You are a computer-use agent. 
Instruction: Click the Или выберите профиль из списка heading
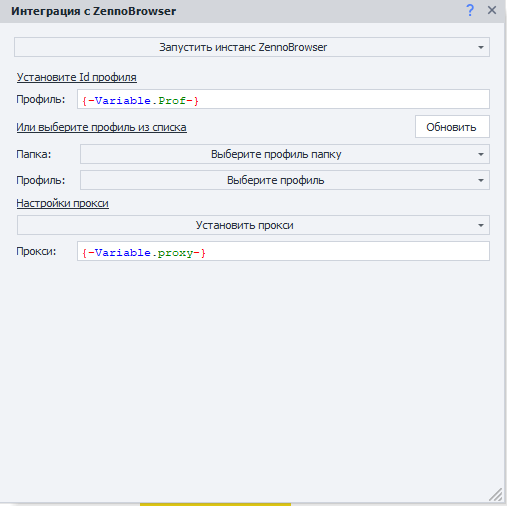(102, 127)
